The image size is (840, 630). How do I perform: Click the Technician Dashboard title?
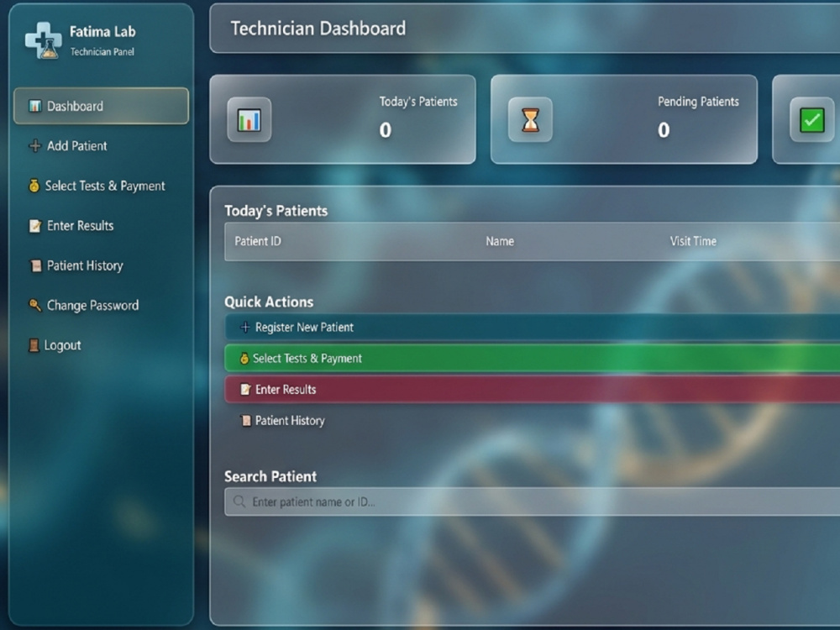318,29
